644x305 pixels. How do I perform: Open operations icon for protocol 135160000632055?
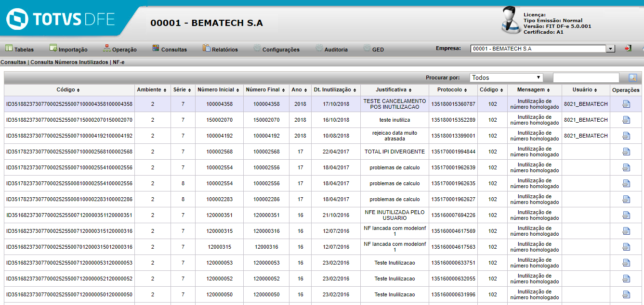tap(626, 279)
